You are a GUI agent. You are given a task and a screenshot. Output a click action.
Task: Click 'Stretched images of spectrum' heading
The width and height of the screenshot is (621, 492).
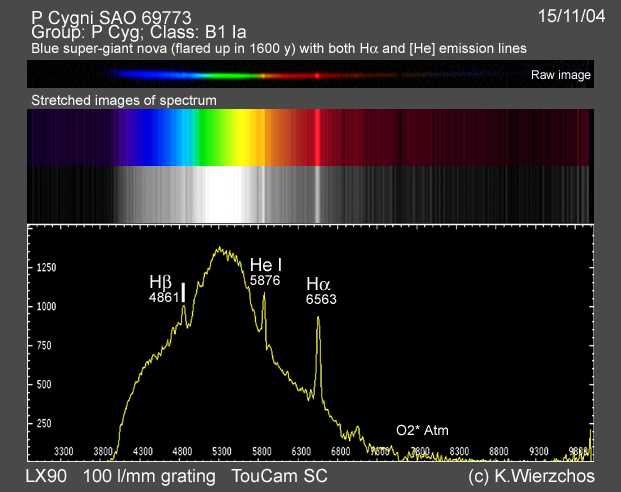pos(124,100)
